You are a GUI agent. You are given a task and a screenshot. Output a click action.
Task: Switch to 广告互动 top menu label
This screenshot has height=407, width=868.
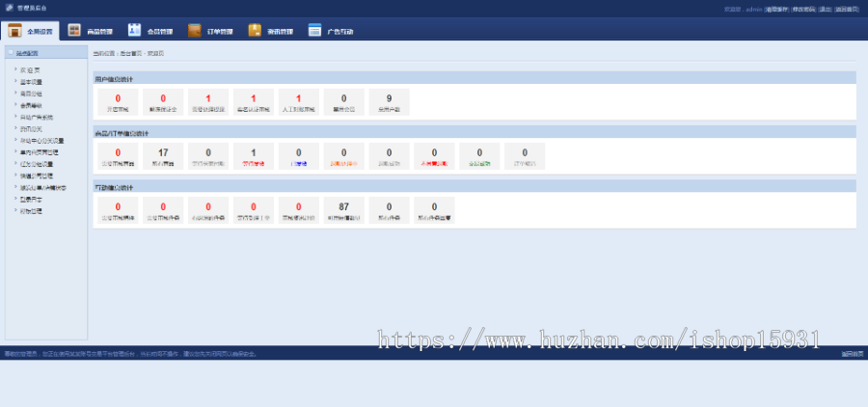pos(340,32)
